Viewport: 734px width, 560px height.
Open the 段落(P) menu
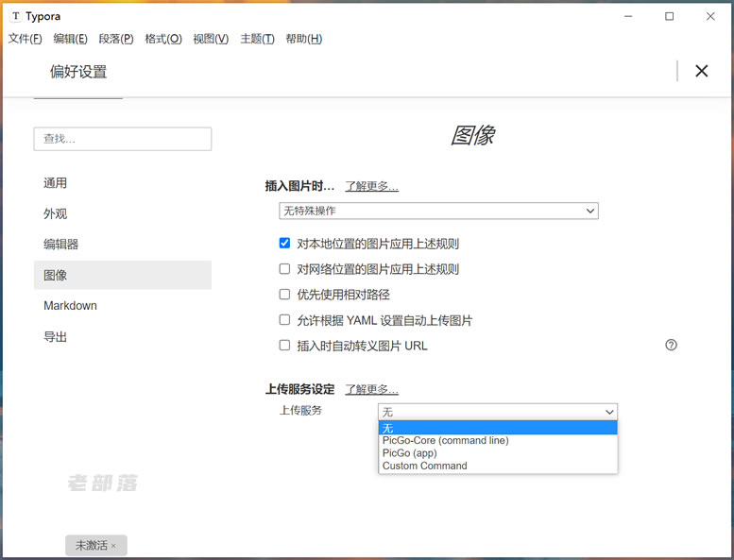pos(116,39)
